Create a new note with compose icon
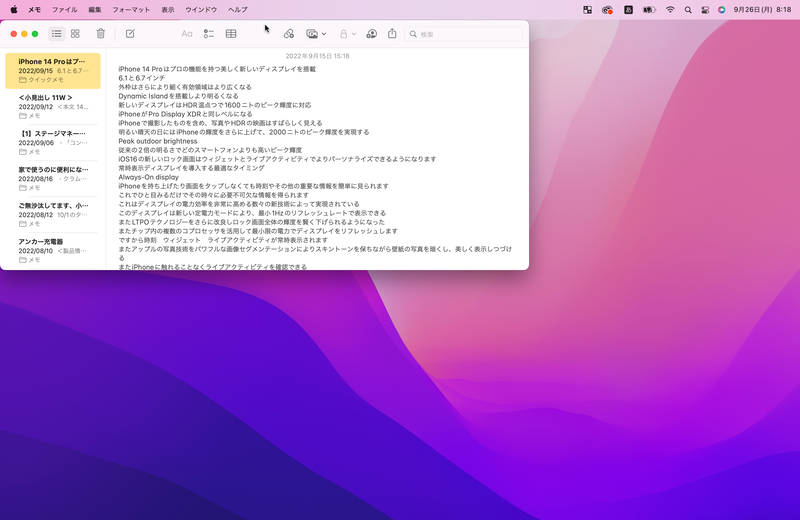Image resolution: width=800 pixels, height=520 pixels. 130,34
